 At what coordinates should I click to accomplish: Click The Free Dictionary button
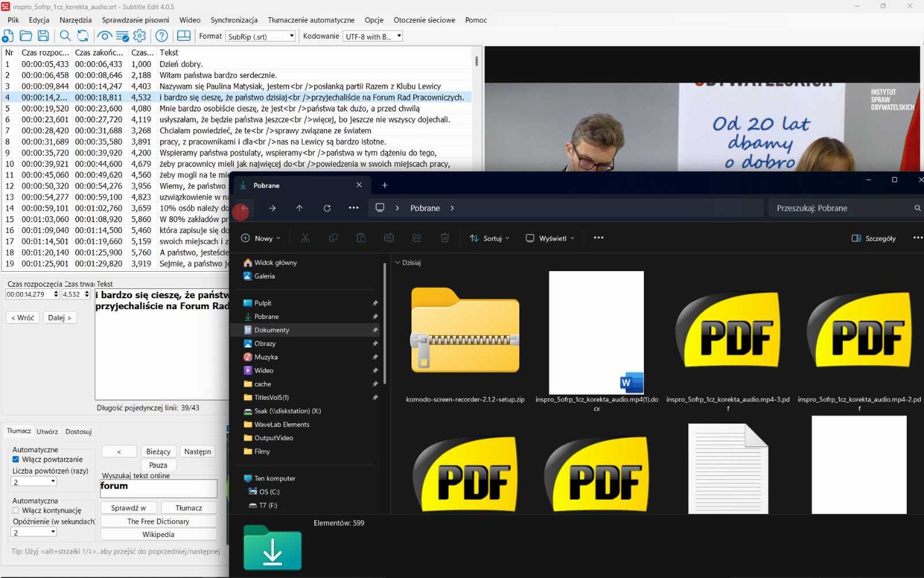[x=158, y=521]
